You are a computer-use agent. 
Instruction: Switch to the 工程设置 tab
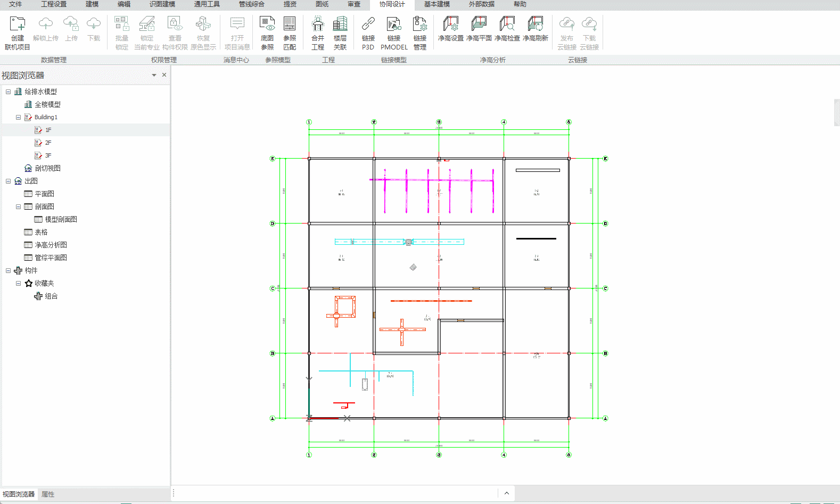54,4
